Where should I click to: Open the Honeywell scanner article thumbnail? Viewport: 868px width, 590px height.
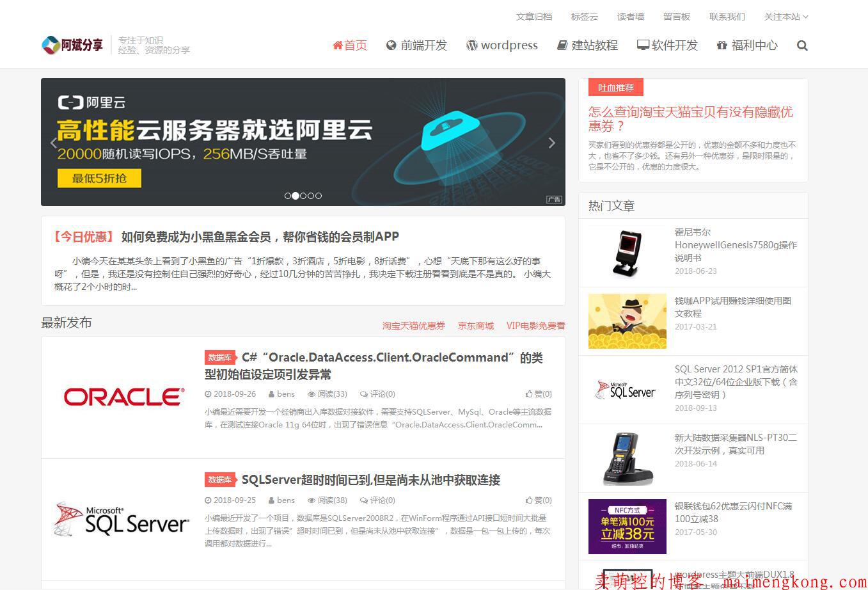point(627,252)
